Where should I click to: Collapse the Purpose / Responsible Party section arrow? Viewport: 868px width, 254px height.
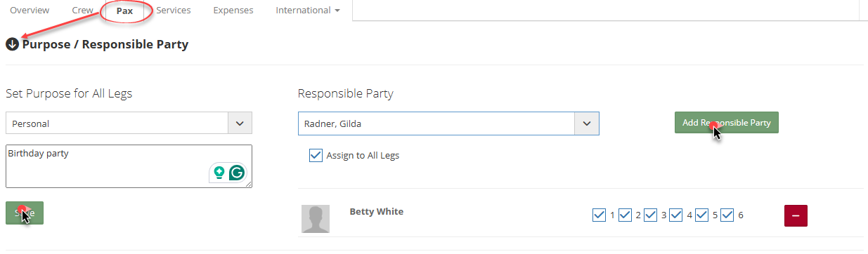pyautogui.click(x=12, y=44)
